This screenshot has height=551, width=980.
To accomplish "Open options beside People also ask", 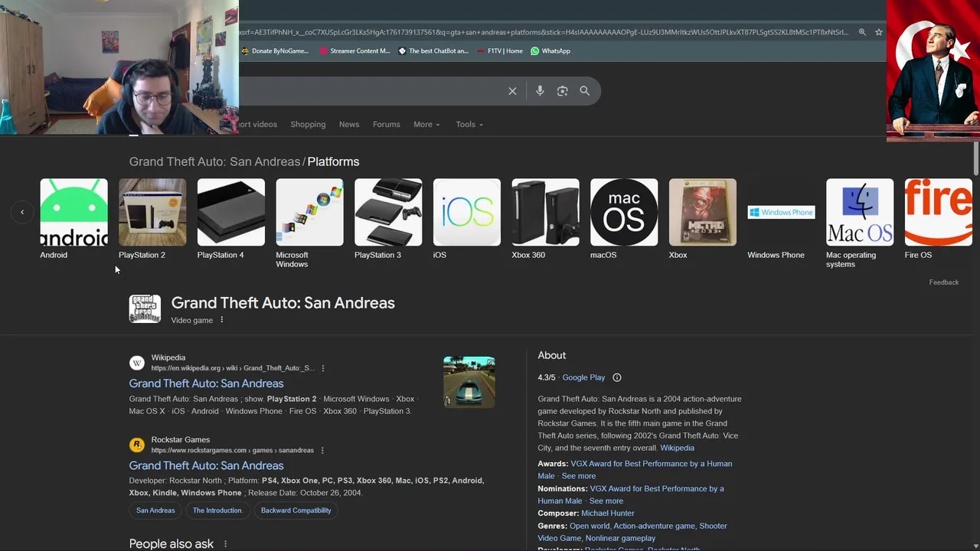I will (x=225, y=544).
